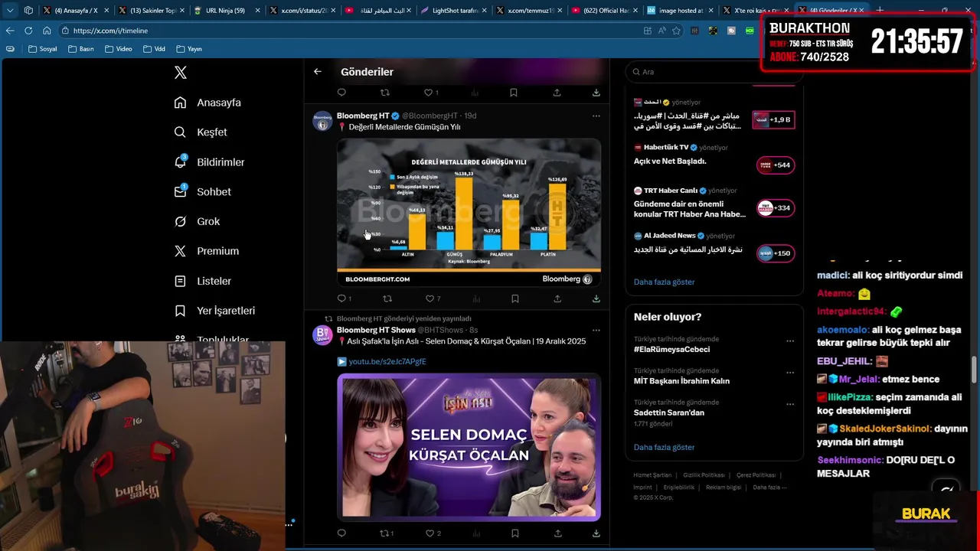The width and height of the screenshot is (980, 551).
Task: Expand Daha fazla footer links
Action: [769, 487]
